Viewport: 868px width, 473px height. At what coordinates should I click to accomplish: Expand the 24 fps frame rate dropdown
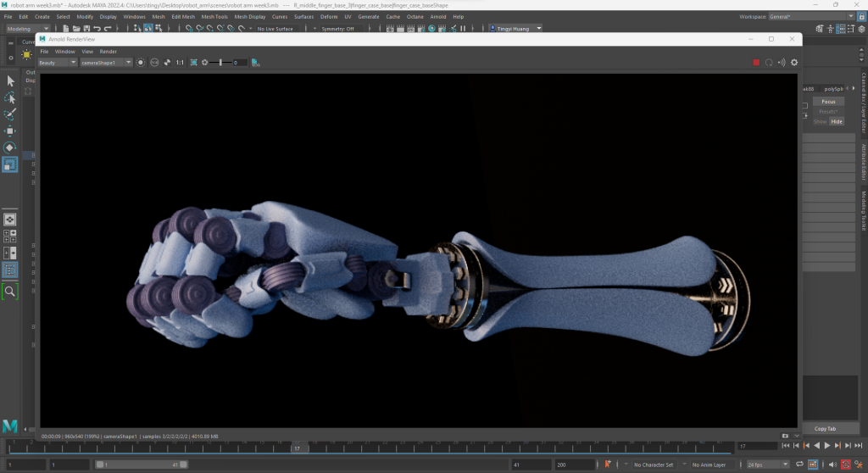(x=768, y=465)
